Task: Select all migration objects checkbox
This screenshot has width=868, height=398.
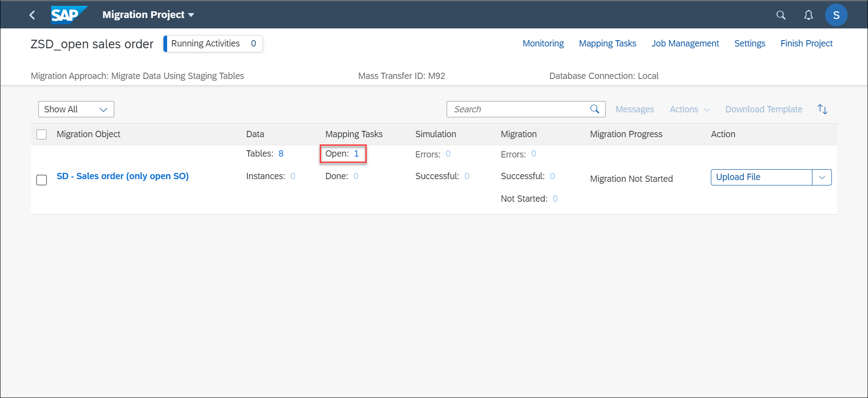Action: (x=42, y=134)
